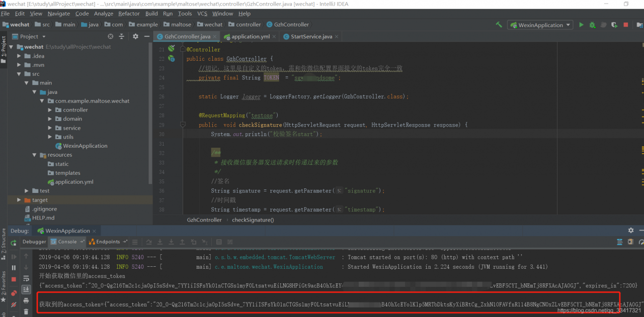Print the console output
Screen dimensions: 644x317
click(26, 300)
